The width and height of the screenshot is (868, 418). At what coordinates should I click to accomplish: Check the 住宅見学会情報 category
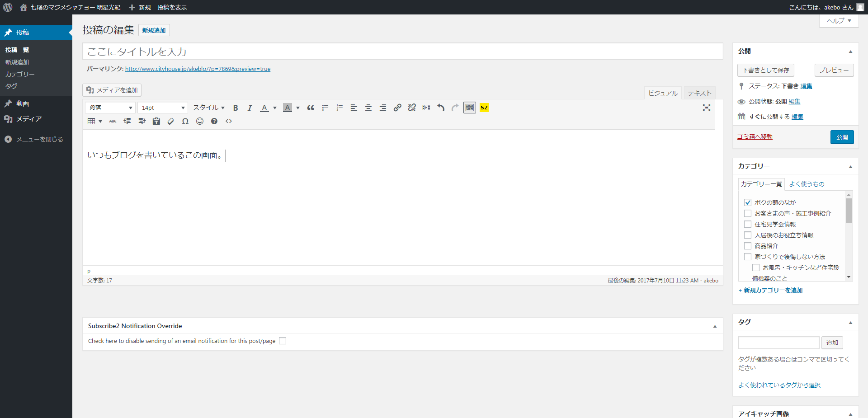[x=748, y=224]
